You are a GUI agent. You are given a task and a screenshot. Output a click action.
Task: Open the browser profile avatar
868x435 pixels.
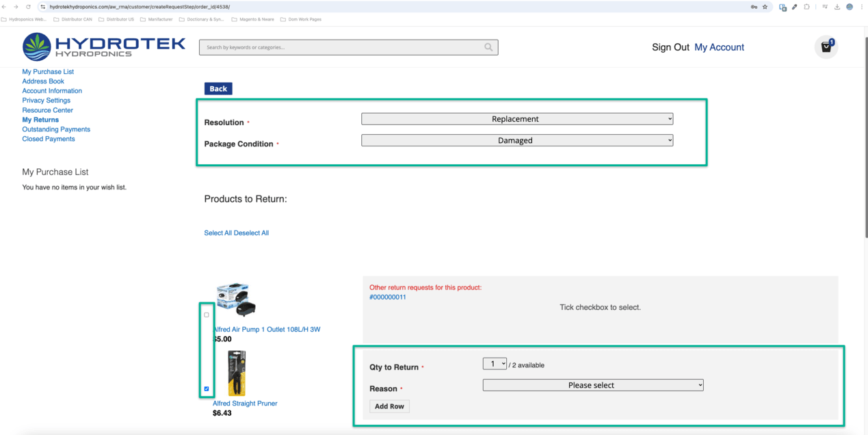click(850, 7)
